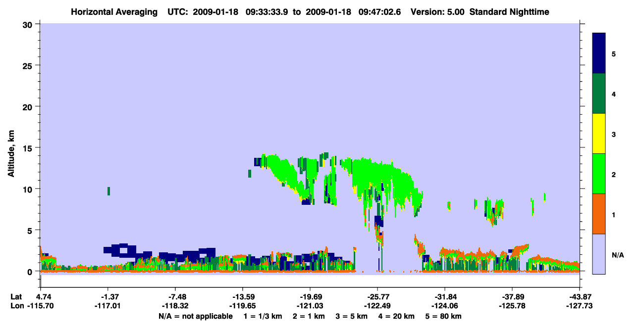Click the 'Lon' row label

[16, 306]
